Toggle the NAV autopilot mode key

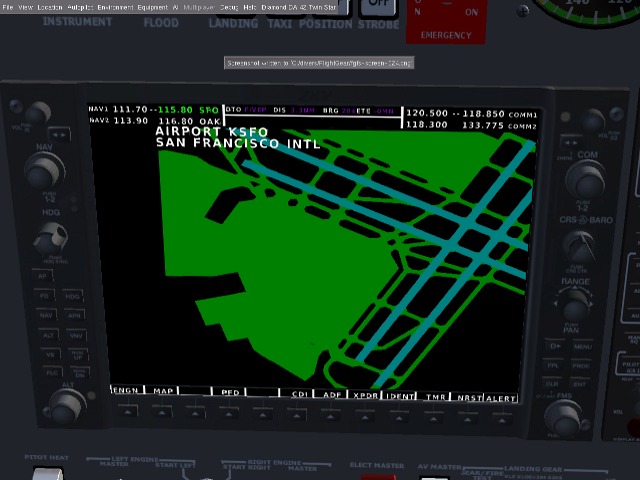(x=46, y=315)
